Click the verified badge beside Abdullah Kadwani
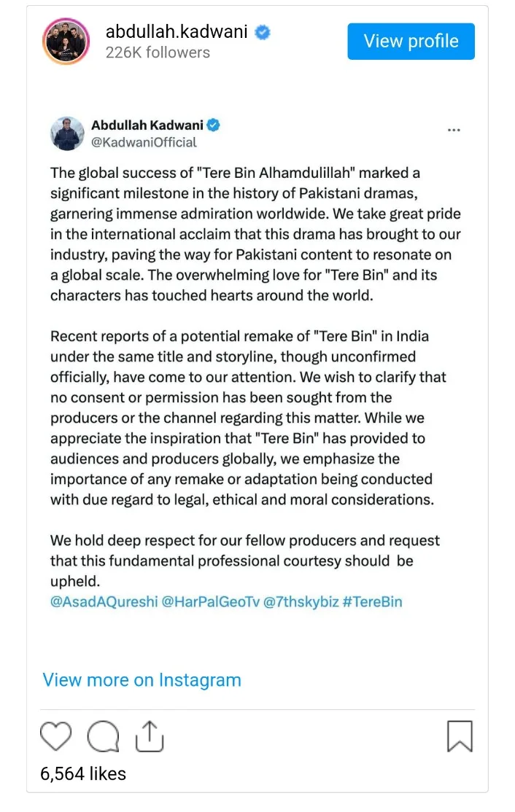 tap(213, 125)
